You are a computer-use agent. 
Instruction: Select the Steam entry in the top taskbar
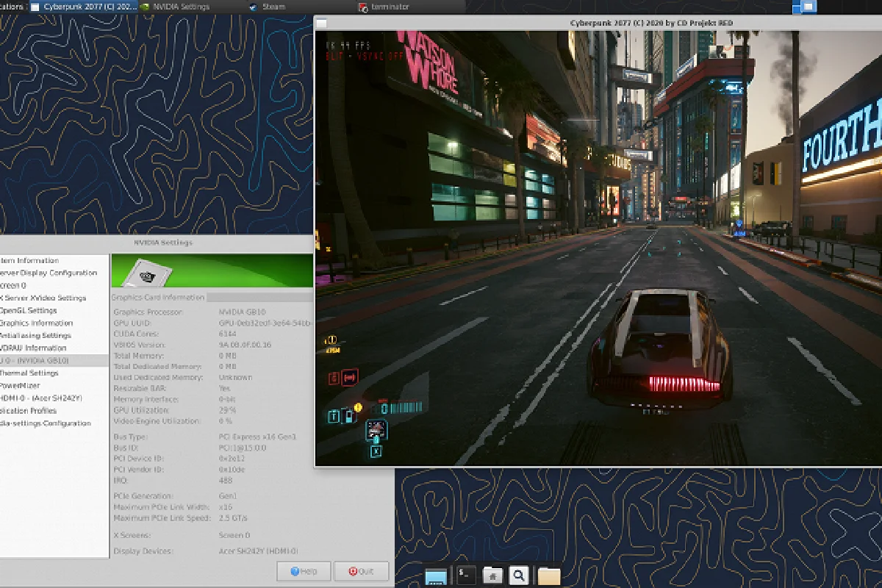[272, 5]
